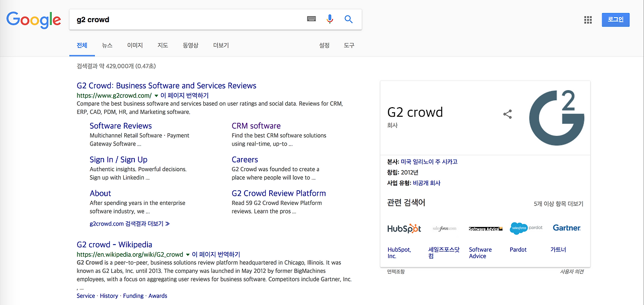Viewport: 644px width, 305px height.
Task: Open the on-screen keyboard icon
Action: (311, 19)
